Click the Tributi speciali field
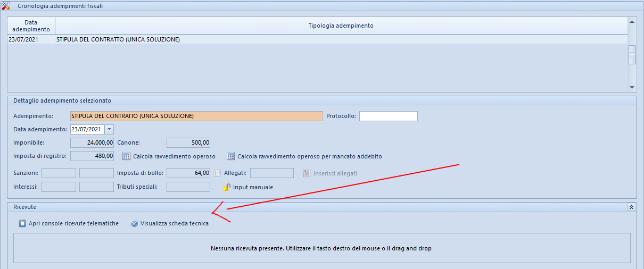This screenshot has height=269, width=644. (188, 187)
